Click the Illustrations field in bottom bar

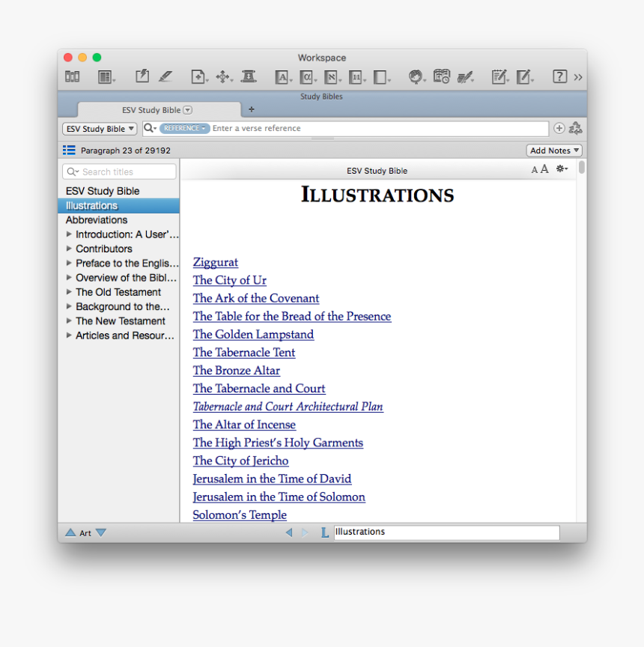tap(447, 532)
